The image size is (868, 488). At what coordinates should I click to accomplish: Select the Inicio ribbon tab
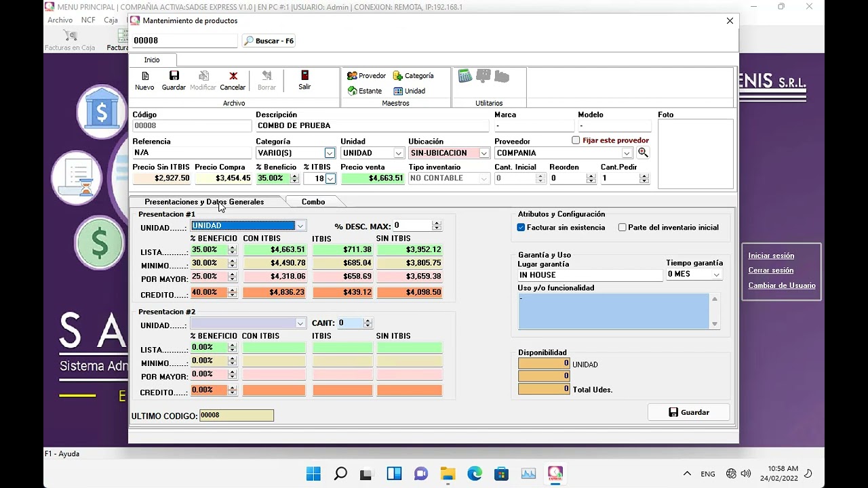click(x=152, y=60)
